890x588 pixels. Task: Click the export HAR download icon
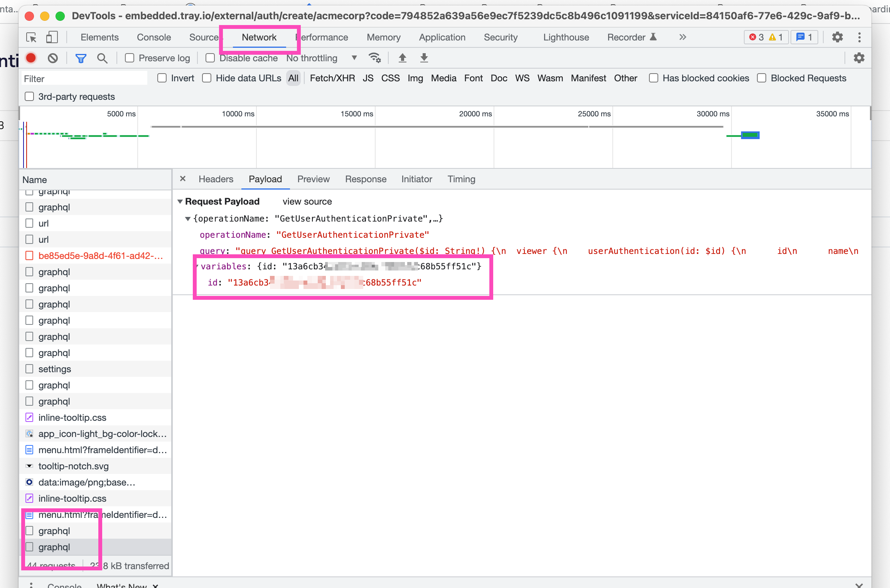click(424, 58)
